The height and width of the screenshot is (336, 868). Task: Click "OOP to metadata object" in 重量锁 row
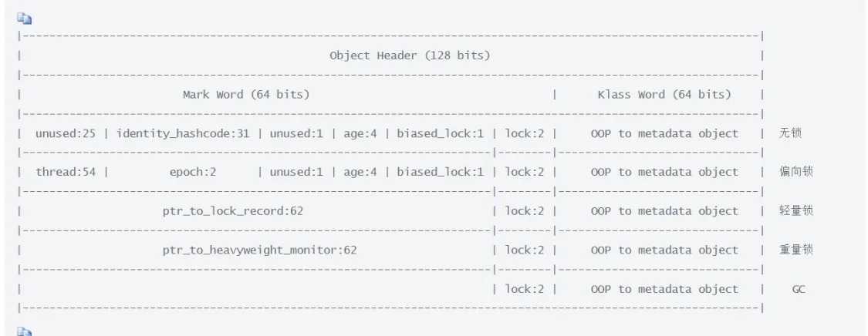[x=664, y=250]
